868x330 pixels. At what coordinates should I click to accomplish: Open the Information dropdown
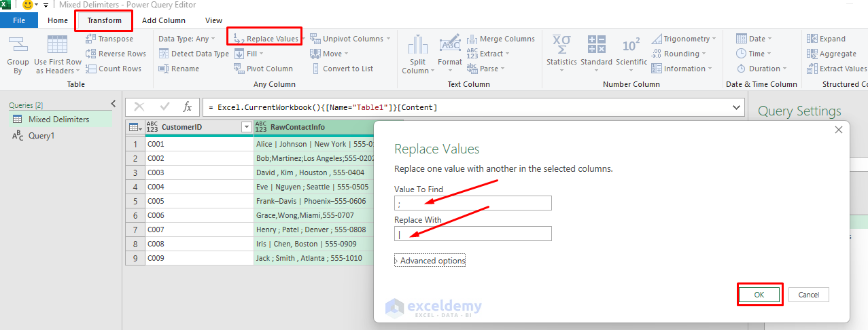click(x=682, y=69)
